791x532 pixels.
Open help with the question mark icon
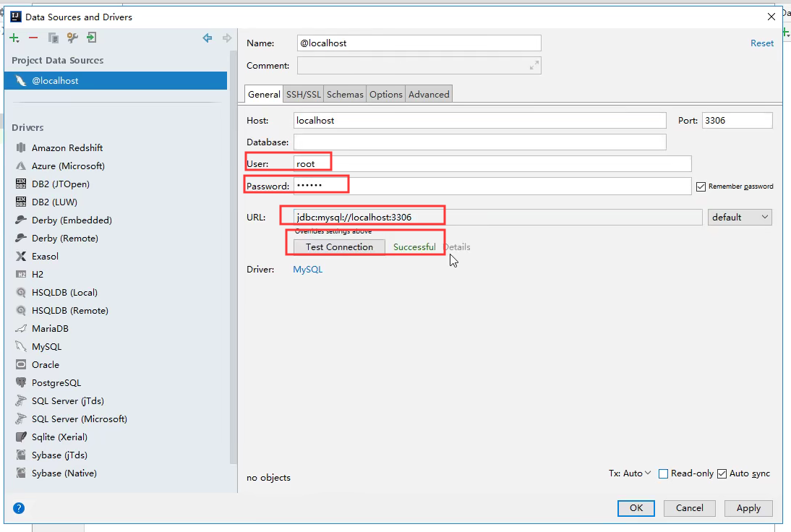pos(19,508)
